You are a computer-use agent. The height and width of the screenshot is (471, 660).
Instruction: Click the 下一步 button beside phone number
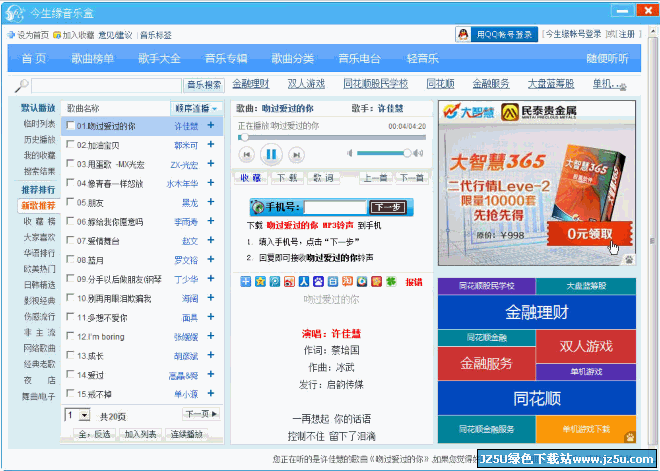(388, 207)
